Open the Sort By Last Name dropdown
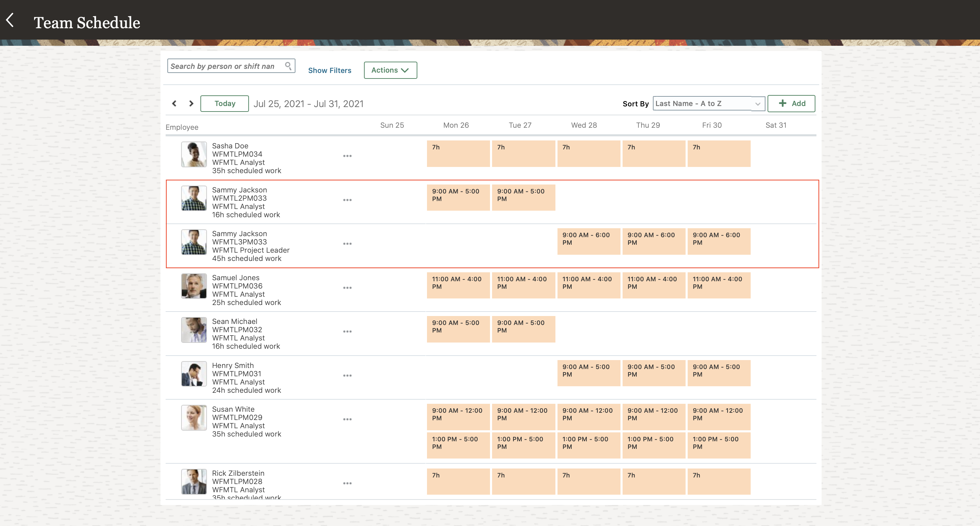Screen dimensions: 980x526 pos(708,103)
